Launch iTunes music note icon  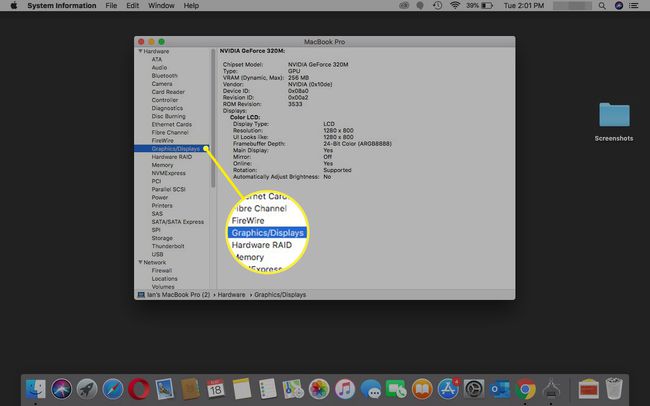tap(345, 389)
